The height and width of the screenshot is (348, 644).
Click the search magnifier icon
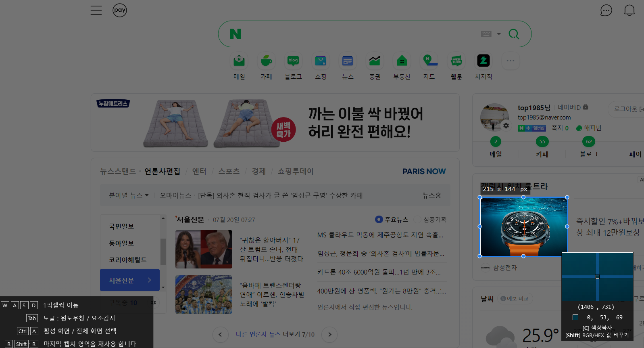(514, 34)
